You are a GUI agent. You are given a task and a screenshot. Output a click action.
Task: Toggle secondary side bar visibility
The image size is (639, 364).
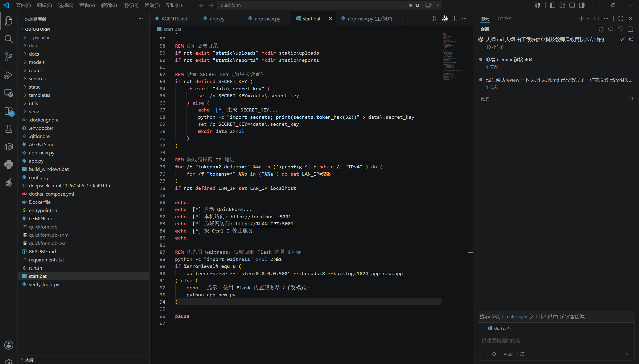(582, 5)
